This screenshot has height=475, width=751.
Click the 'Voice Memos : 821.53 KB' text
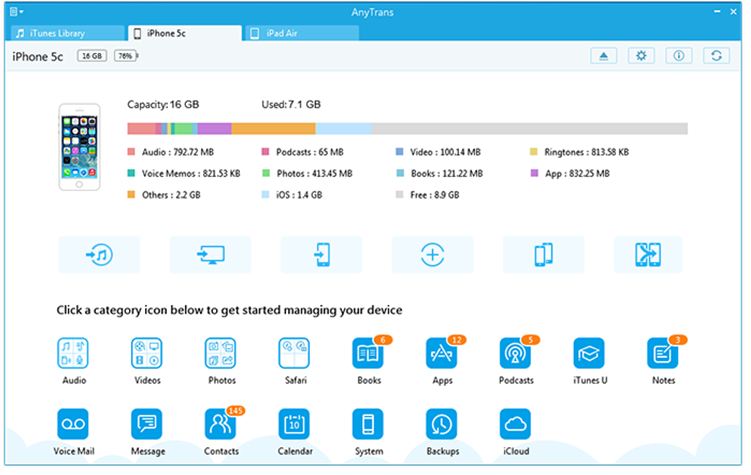[x=191, y=173]
